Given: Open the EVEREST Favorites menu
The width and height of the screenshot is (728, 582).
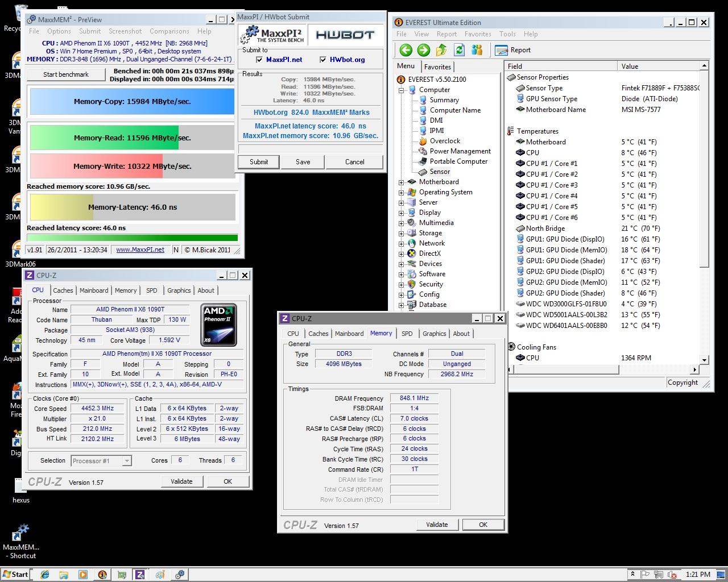Looking at the screenshot, I should pos(478,34).
